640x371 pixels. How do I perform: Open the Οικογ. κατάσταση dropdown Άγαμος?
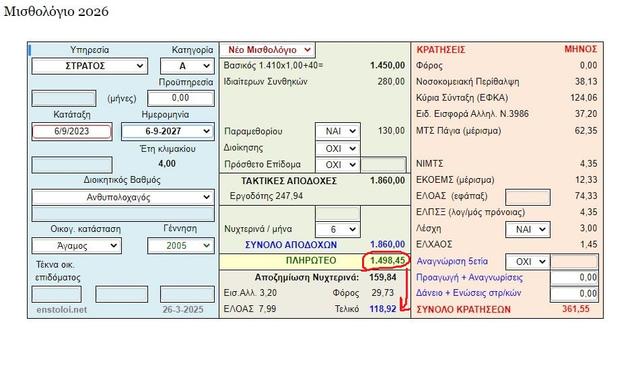(x=76, y=246)
